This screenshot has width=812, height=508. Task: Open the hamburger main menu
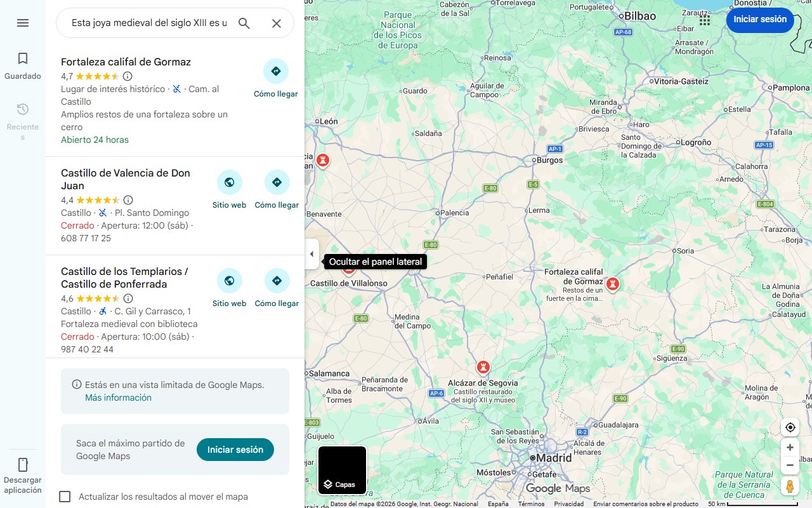coord(23,23)
